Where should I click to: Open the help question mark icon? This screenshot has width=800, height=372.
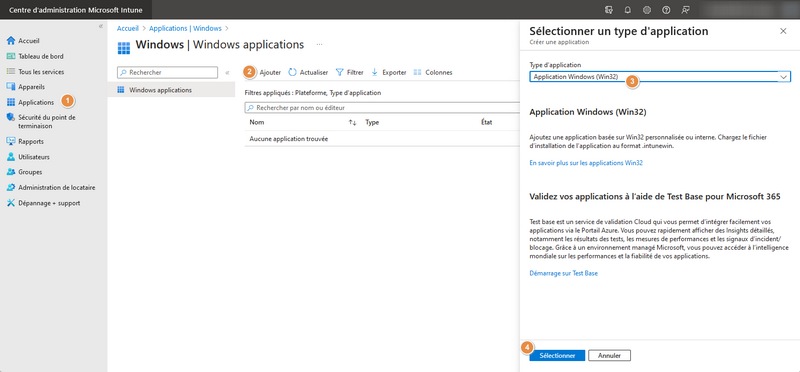coord(666,10)
